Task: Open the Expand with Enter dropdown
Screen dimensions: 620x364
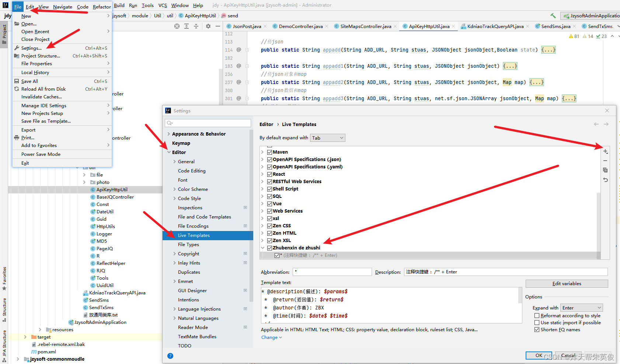Action: click(x=582, y=308)
